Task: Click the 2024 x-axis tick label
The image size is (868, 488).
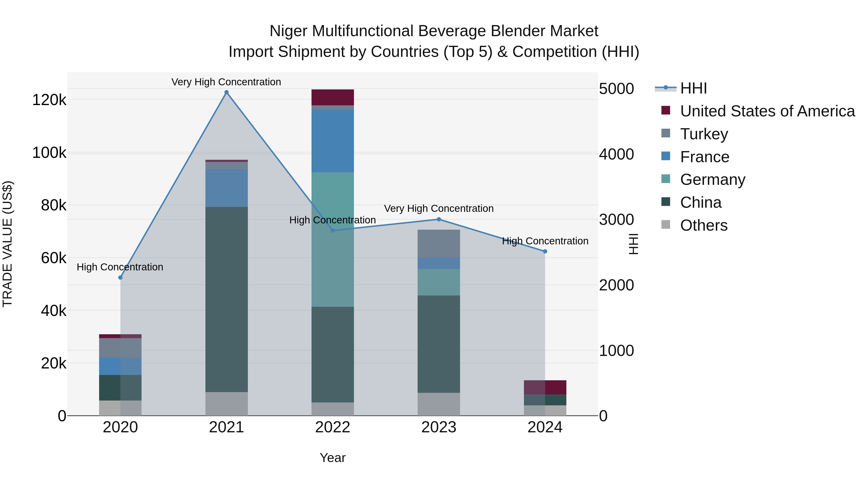Action: pyautogui.click(x=545, y=427)
